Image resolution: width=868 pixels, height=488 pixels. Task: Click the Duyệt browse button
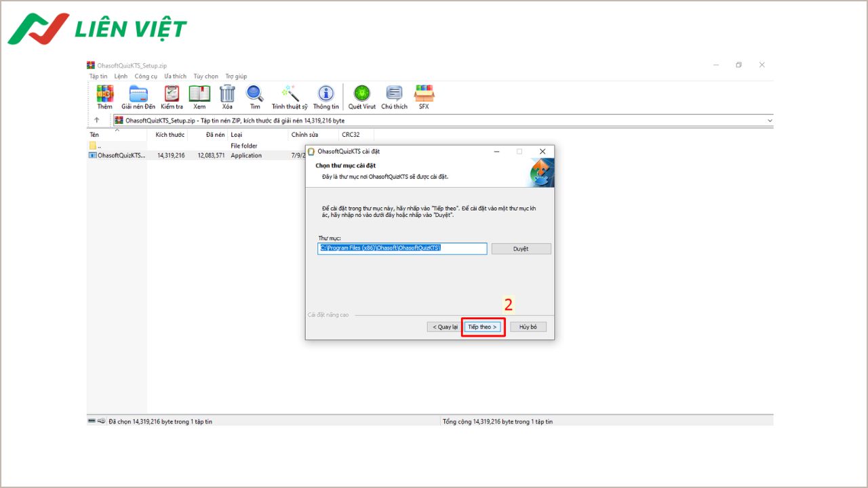521,249
